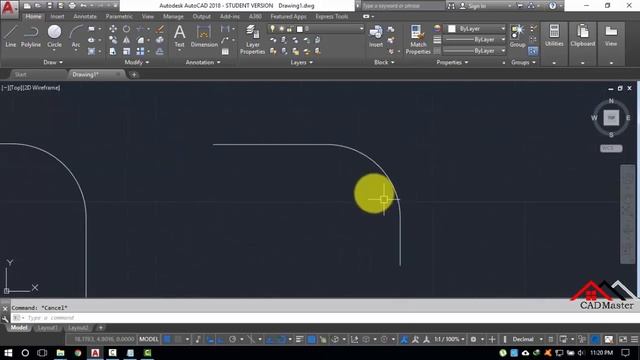Choose the Move tool in Modify panel

[113, 29]
